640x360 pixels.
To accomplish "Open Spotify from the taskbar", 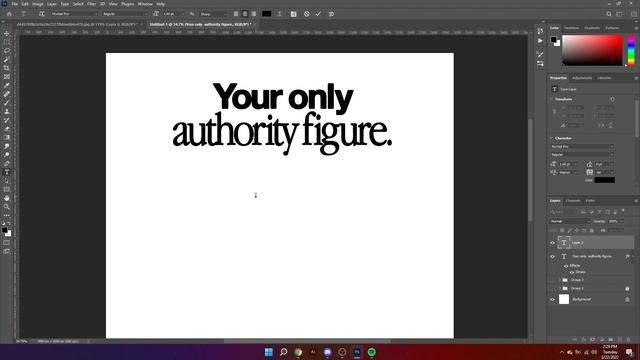I will coord(371,352).
